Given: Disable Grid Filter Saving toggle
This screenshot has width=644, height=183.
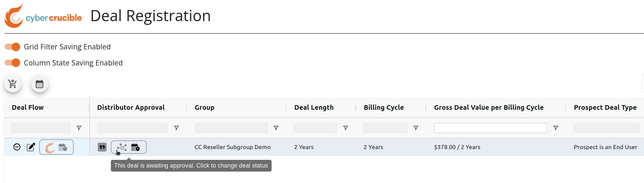Looking at the screenshot, I should pyautogui.click(x=12, y=47).
